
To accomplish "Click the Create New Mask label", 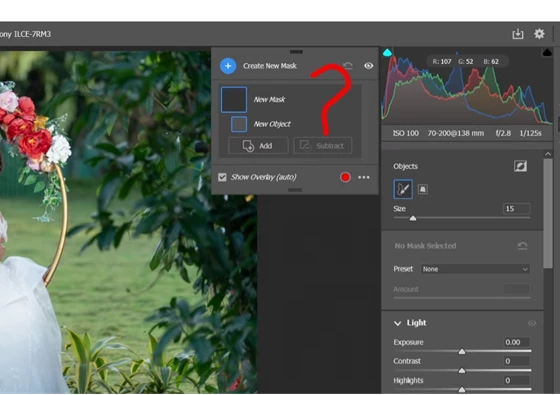I will click(270, 66).
